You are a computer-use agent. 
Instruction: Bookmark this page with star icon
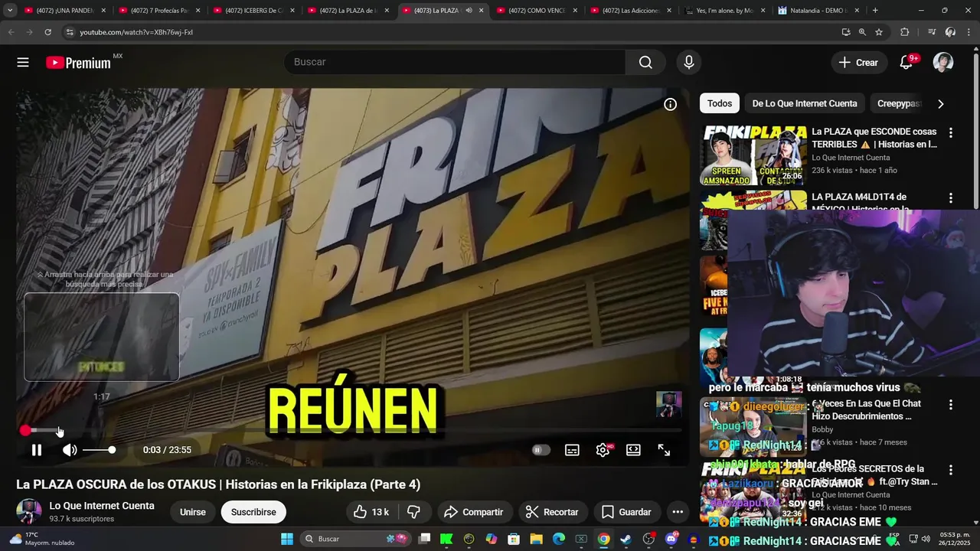[x=879, y=32]
